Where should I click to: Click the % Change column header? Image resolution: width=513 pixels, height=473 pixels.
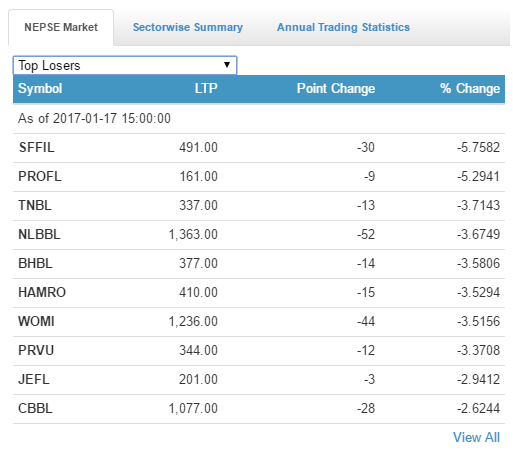pyautogui.click(x=470, y=89)
